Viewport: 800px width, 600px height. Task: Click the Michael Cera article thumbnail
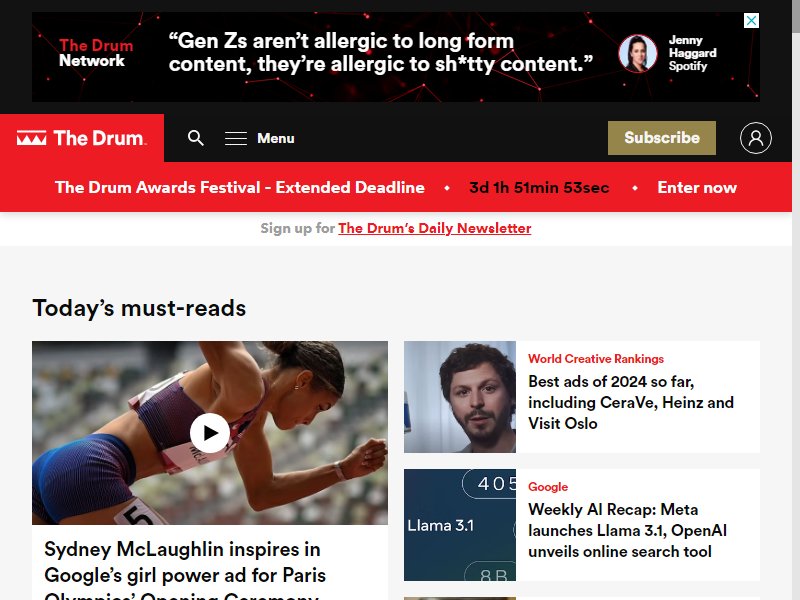point(460,397)
